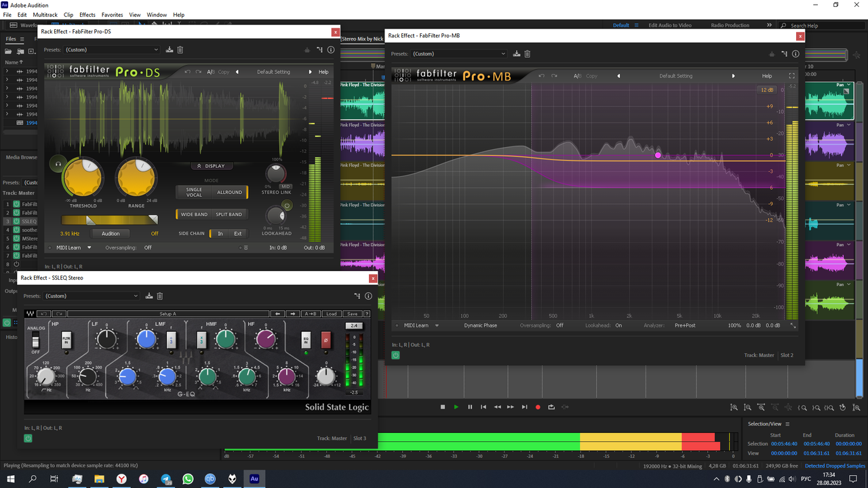Open the Favorites menu
This screenshot has height=488, width=868.
coord(113,14)
